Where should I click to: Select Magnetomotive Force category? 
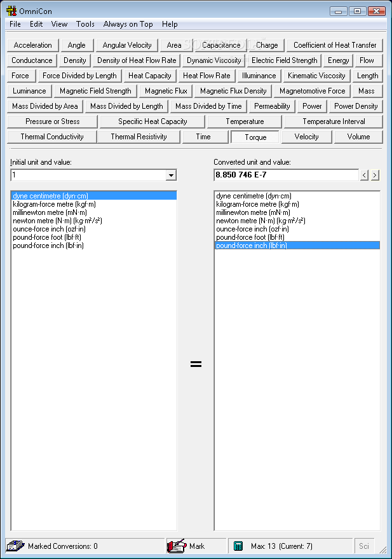tap(312, 92)
